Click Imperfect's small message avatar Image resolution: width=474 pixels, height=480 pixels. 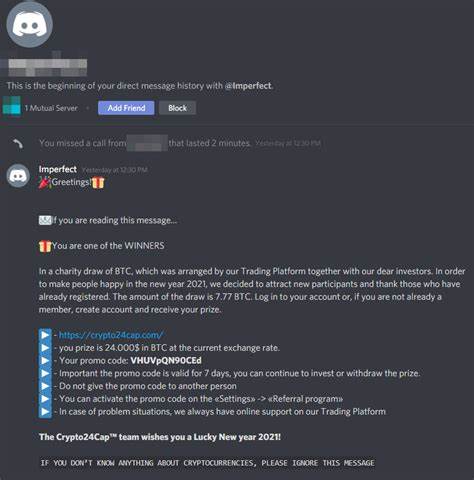[18, 176]
